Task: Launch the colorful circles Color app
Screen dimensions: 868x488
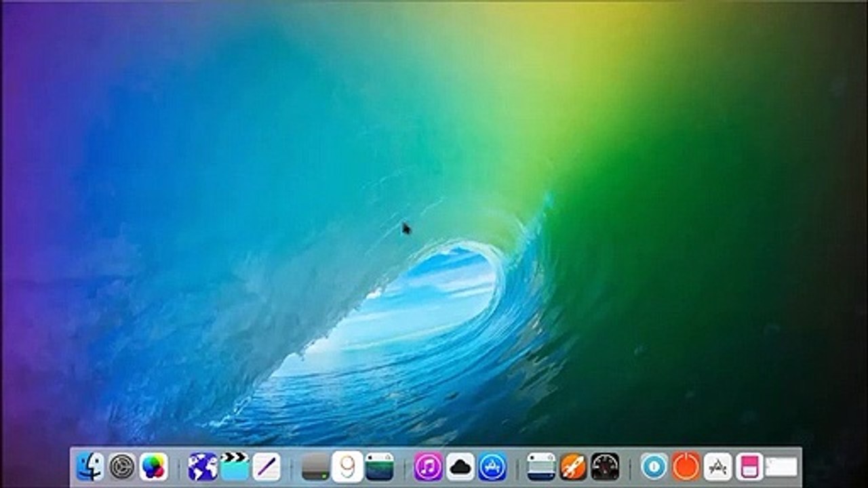Action: [x=154, y=466]
